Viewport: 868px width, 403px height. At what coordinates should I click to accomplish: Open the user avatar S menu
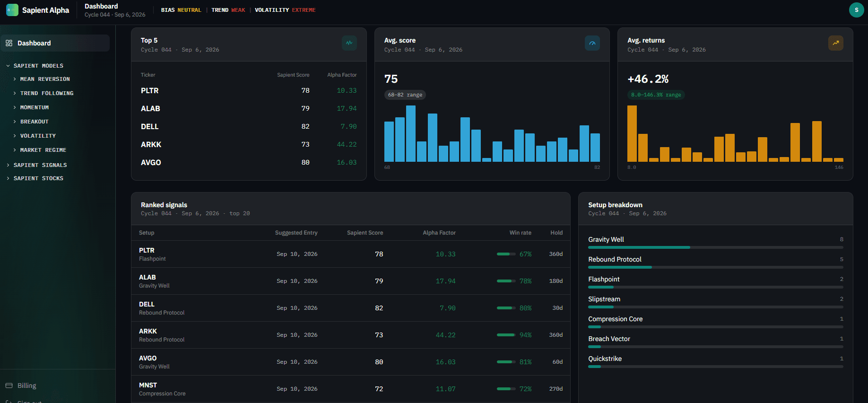pos(856,10)
